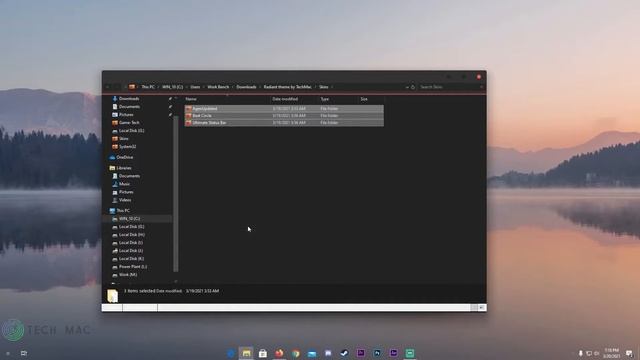The image size is (640, 360).
Task: Expand chevron after Skins in address bar
Action: pyautogui.click(x=332, y=87)
